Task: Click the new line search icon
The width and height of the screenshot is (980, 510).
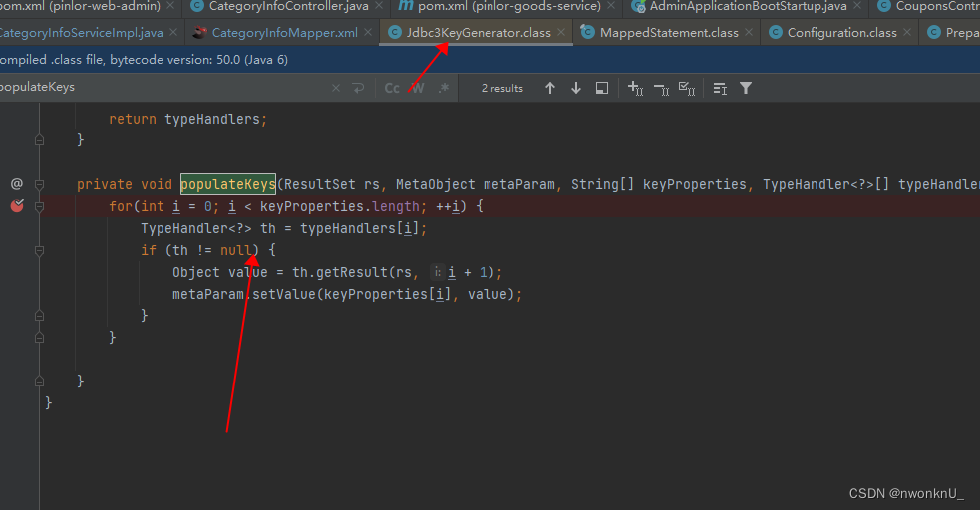Action: point(358,88)
